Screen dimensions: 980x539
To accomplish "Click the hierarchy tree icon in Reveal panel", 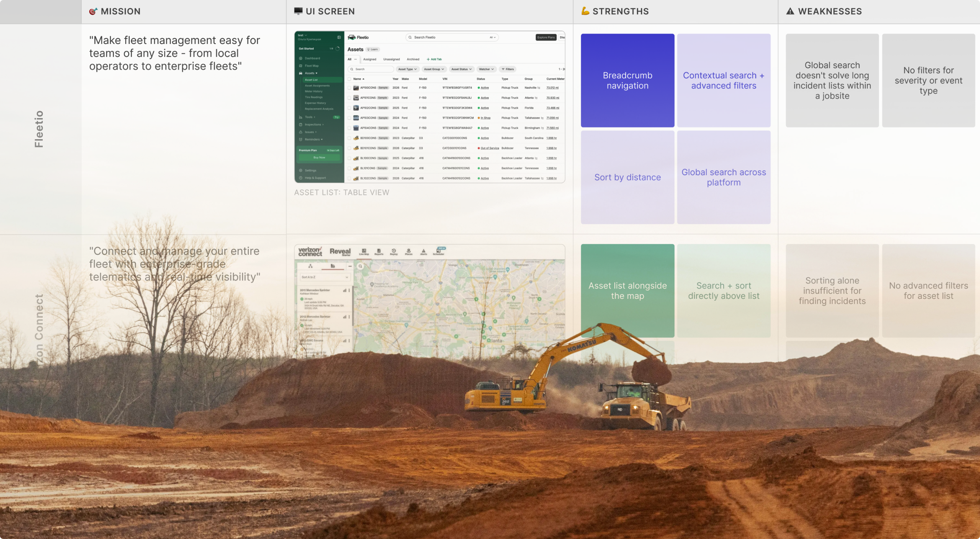I will pyautogui.click(x=310, y=266).
